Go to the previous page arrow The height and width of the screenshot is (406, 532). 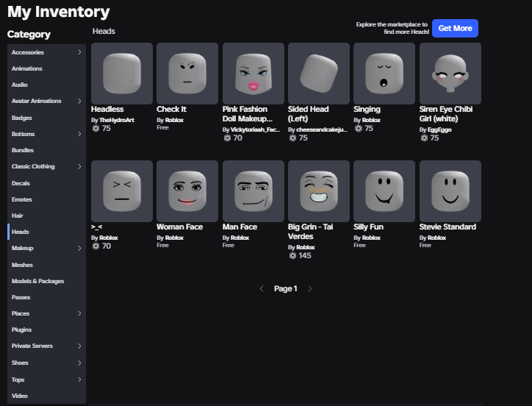[262, 289]
